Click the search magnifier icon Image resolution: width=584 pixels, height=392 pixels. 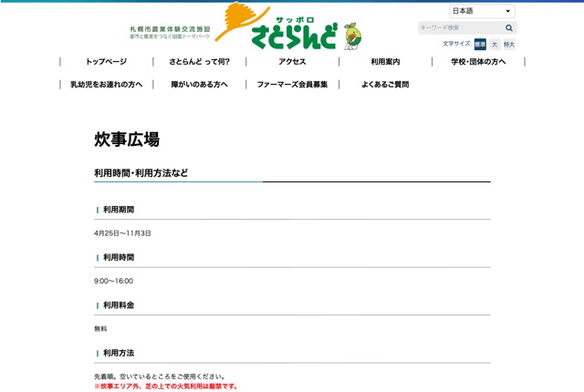click(509, 28)
